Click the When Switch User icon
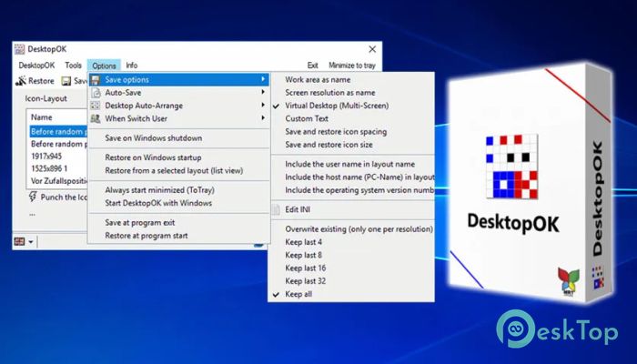Image resolution: width=637 pixels, height=364 pixels. pyautogui.click(x=96, y=118)
